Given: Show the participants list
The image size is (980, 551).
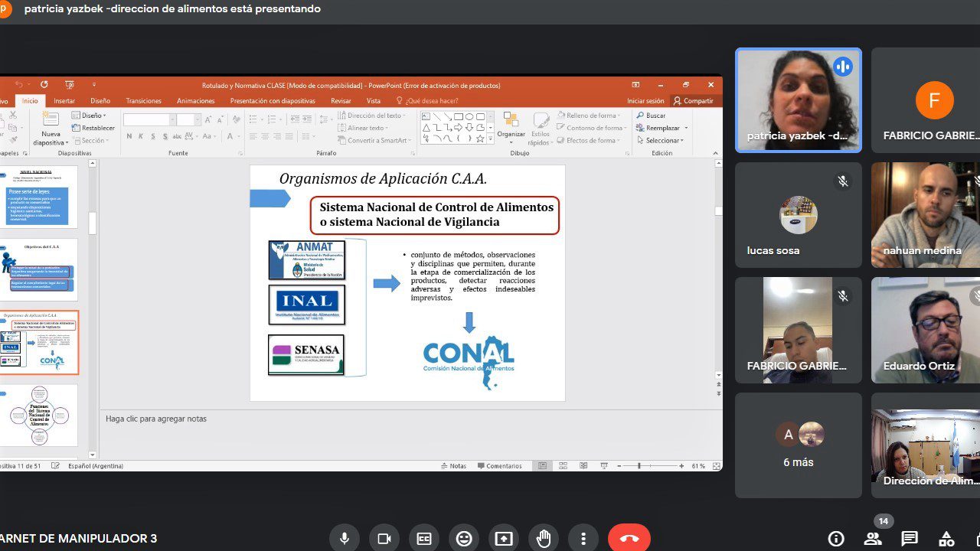Looking at the screenshot, I should (x=873, y=538).
